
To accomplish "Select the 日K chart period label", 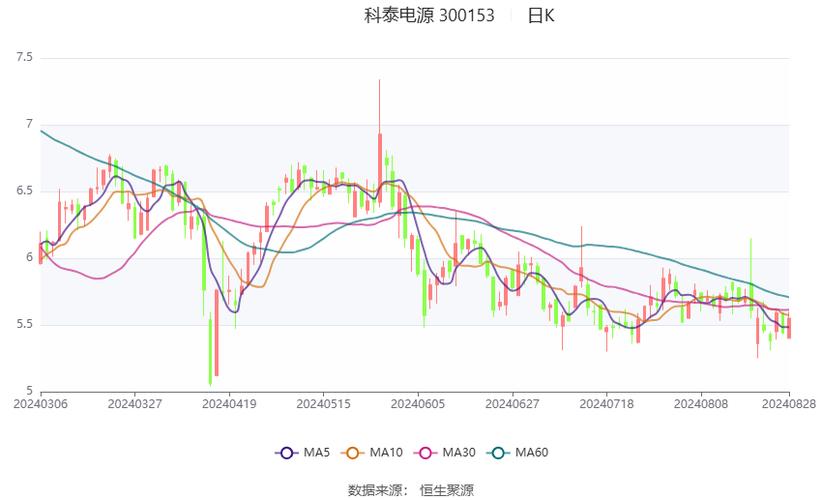I will 541,16.
